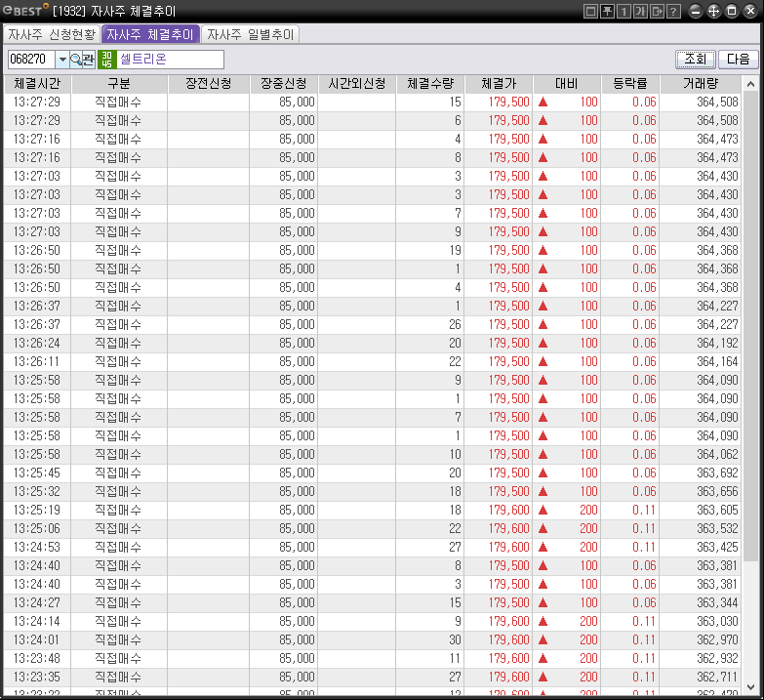Screen dimensions: 764x700
Task: Click the 체결가 column header
Action: pyautogui.click(x=499, y=84)
